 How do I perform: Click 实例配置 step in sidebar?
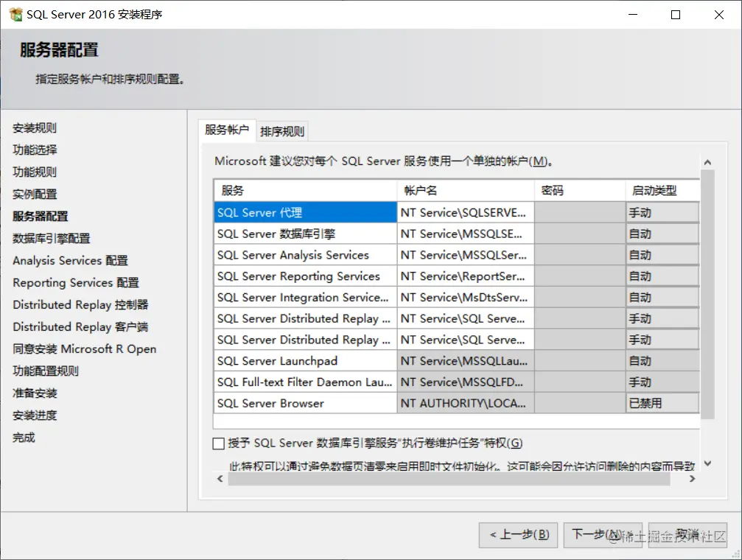[35, 194]
